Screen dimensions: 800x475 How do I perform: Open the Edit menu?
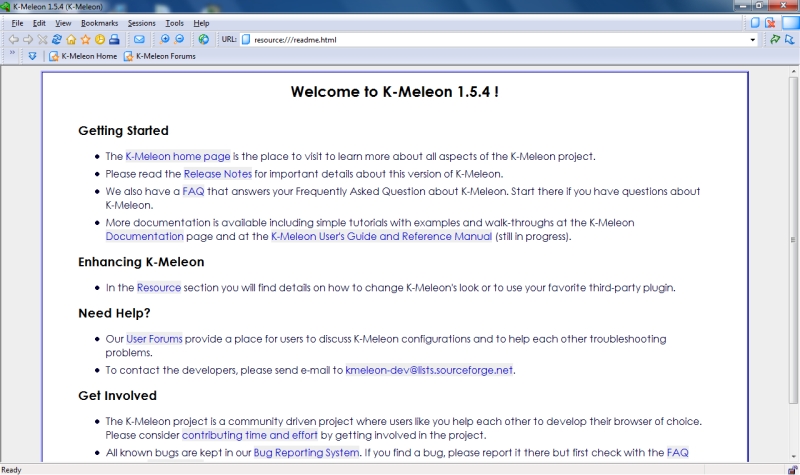[39, 23]
